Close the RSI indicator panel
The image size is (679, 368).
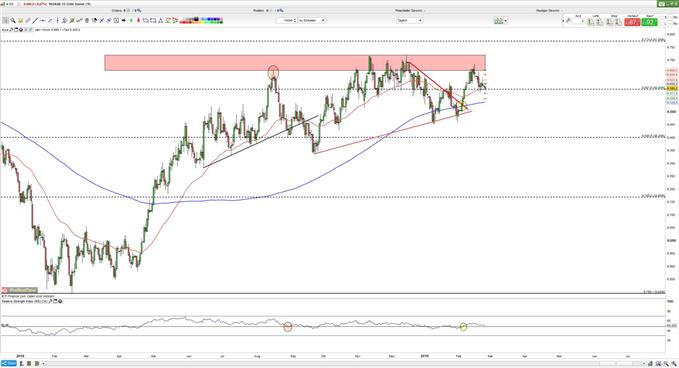[60, 301]
